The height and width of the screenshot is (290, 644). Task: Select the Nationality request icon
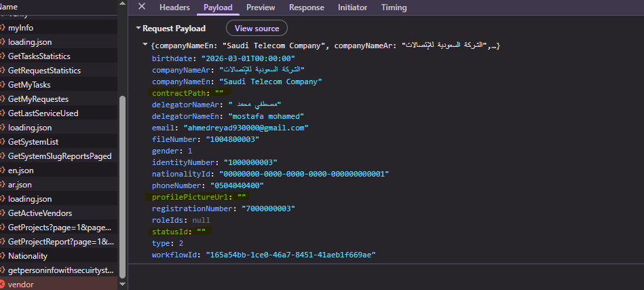point(2,256)
